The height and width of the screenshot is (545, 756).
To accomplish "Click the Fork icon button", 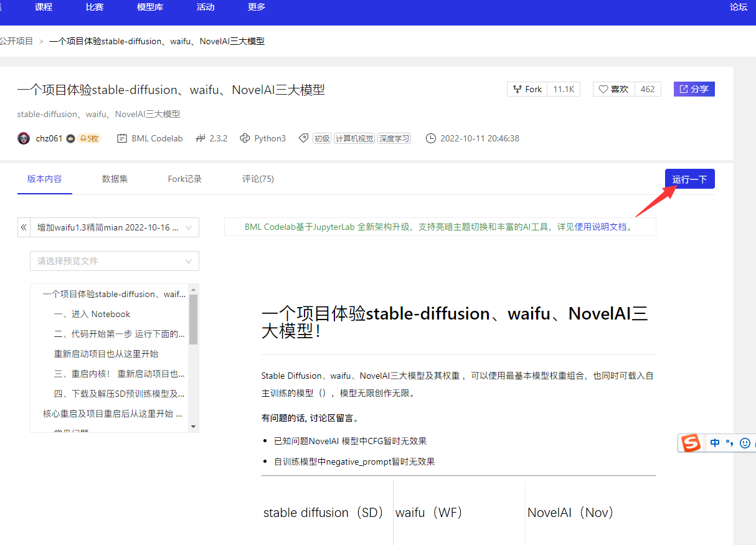I will pos(527,89).
